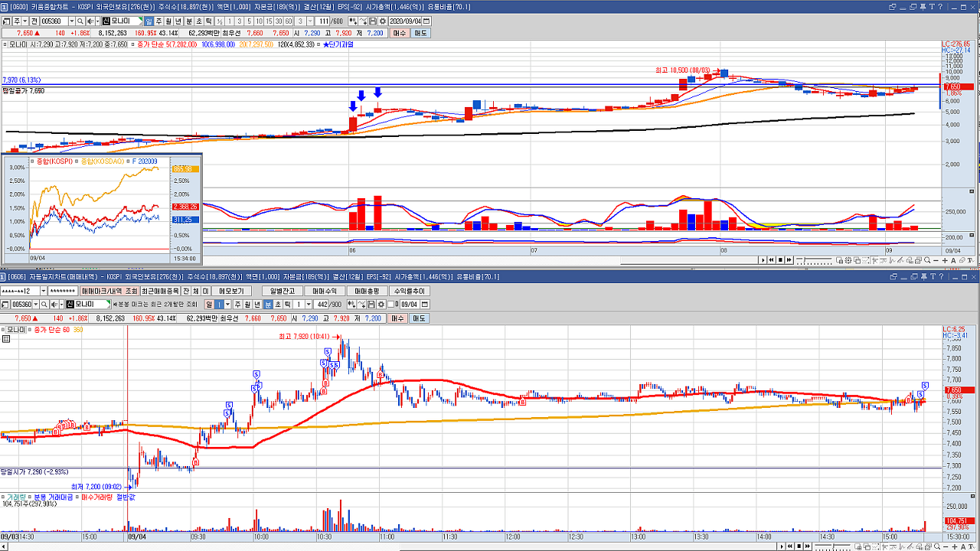The height and width of the screenshot is (551, 980).
Task: Select 최근매매종목 tab
Action: pos(160,291)
